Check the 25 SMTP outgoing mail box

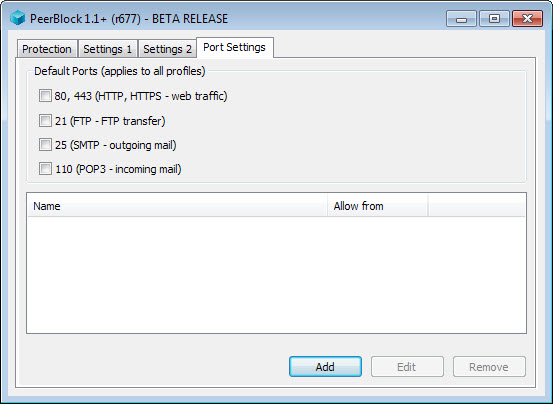tap(45, 145)
